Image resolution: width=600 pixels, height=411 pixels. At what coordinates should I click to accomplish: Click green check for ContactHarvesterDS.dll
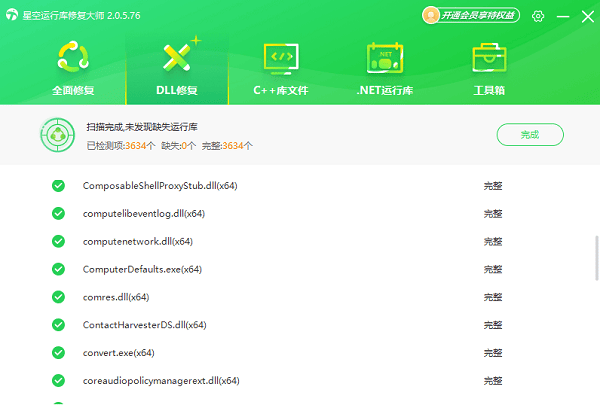click(x=58, y=325)
